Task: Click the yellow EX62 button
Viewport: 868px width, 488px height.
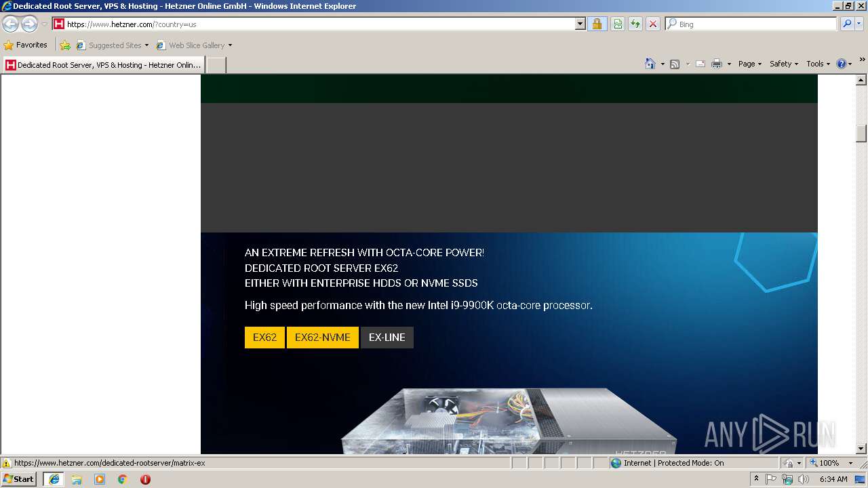Action: [x=264, y=338]
